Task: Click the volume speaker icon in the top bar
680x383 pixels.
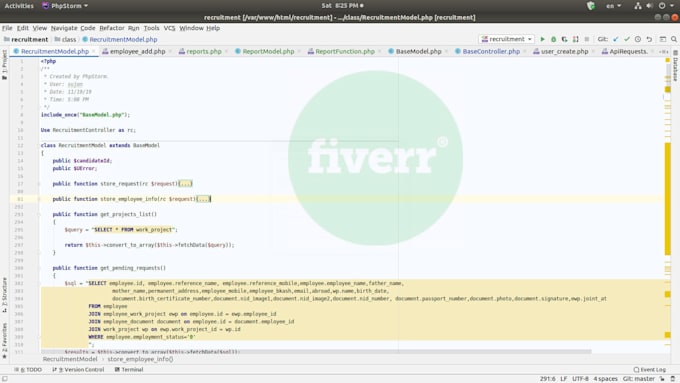Action: coord(649,6)
